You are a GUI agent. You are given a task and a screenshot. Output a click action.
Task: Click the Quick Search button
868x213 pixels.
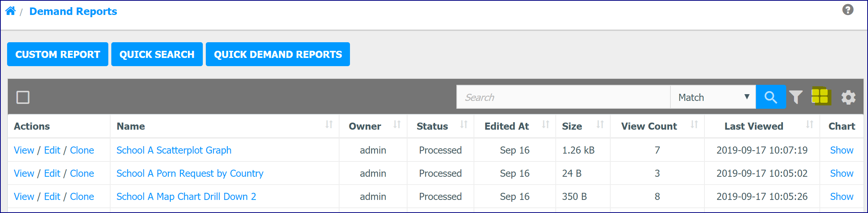point(157,54)
